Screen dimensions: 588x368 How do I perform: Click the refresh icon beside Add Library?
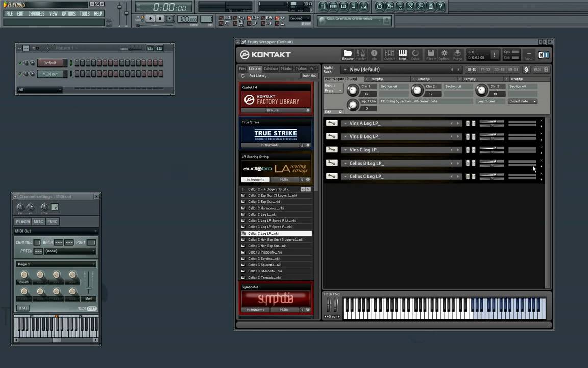[x=243, y=76]
